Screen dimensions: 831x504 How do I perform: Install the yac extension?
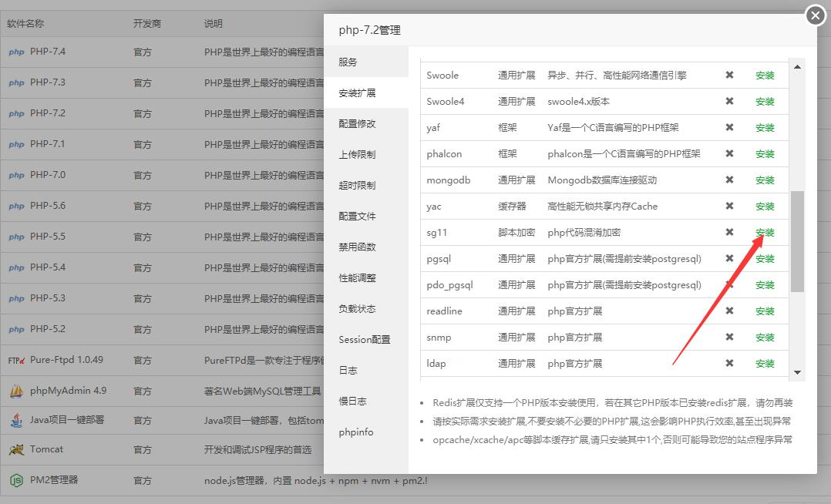765,207
